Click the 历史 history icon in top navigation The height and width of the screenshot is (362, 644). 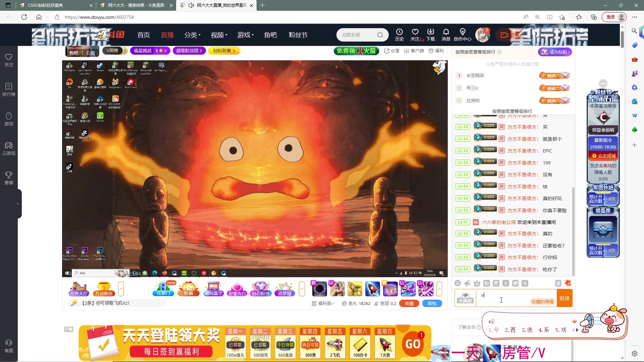click(399, 35)
